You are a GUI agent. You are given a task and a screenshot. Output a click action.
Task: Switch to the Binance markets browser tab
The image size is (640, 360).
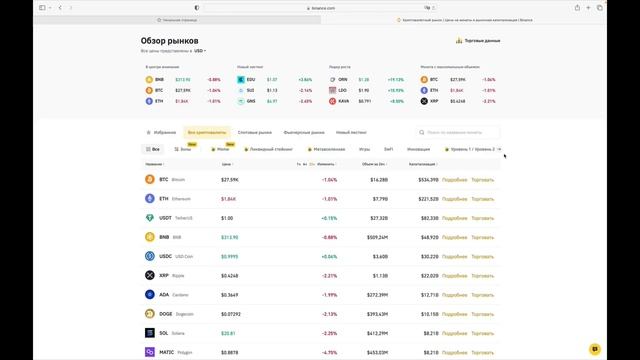[464, 20]
